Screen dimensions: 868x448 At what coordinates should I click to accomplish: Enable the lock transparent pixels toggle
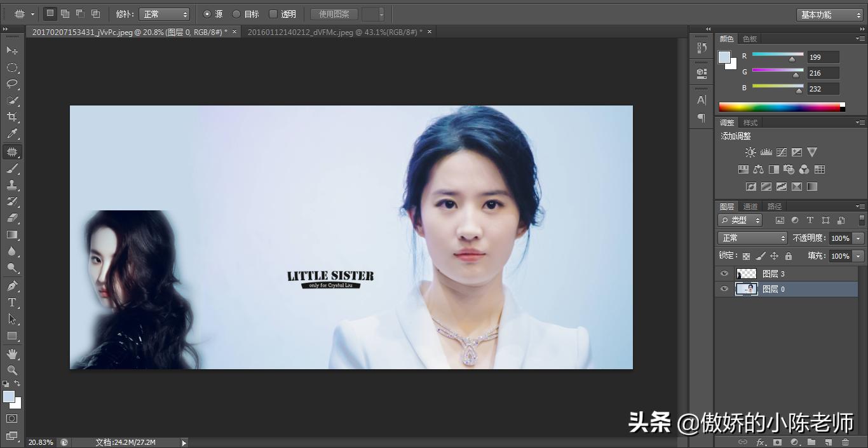[746, 255]
